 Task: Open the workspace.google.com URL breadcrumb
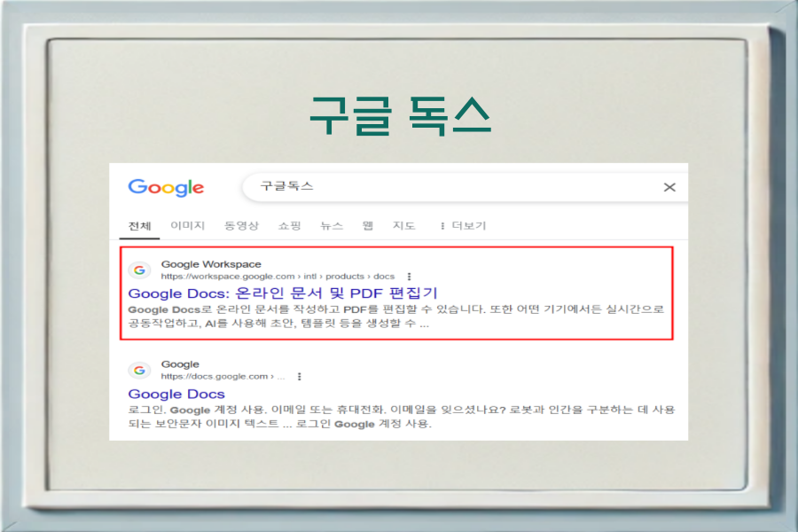tap(278, 277)
